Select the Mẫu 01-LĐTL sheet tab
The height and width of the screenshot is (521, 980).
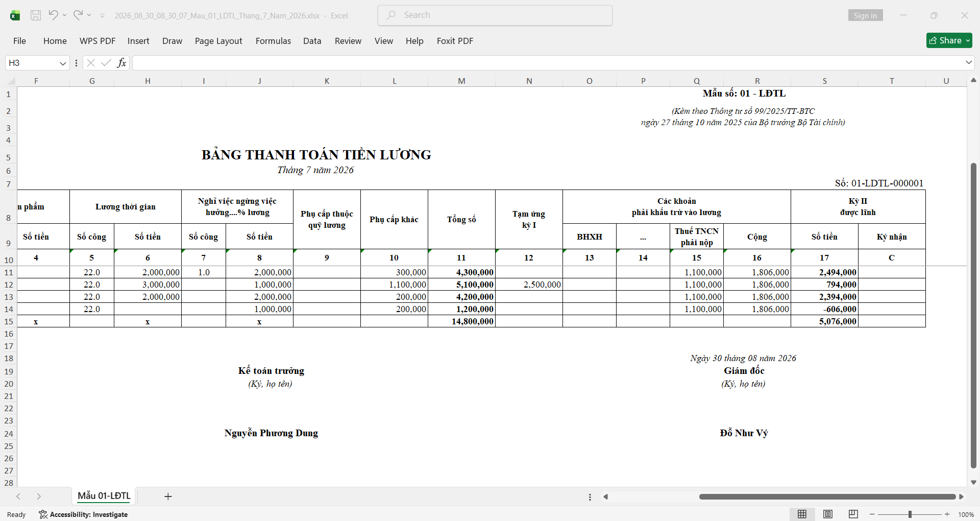(104, 496)
